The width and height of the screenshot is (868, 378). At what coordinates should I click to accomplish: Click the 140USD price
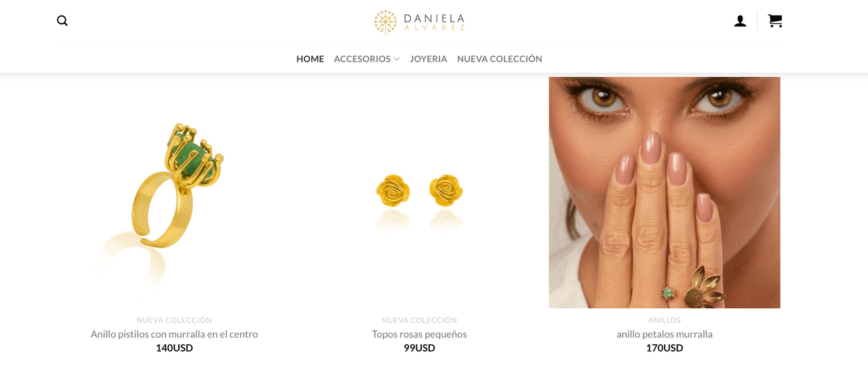174,348
